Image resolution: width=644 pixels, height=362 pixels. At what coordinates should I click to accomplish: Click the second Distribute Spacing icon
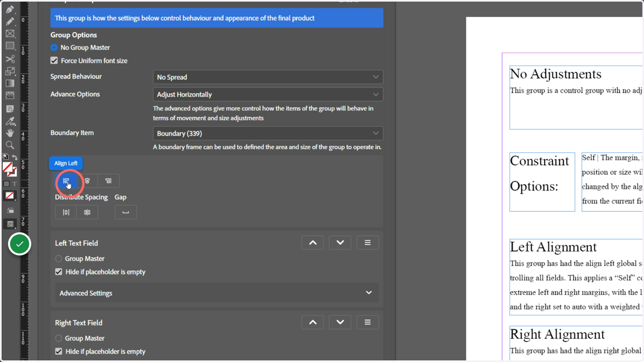tap(87, 212)
